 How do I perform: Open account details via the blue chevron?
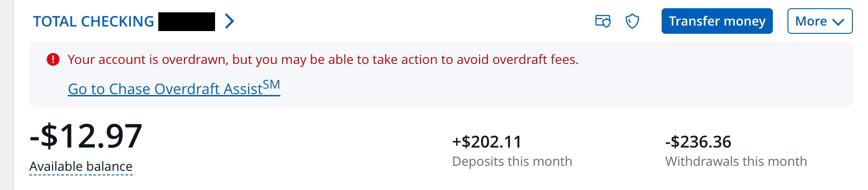[230, 21]
